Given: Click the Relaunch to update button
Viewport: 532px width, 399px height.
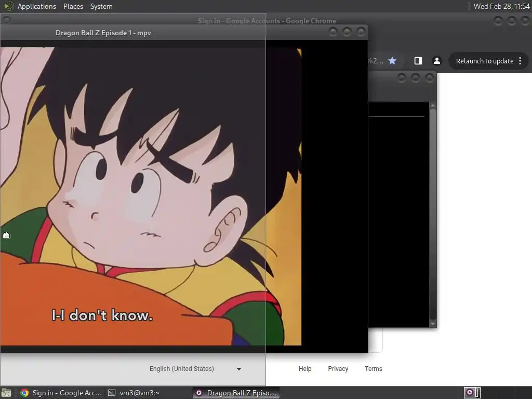Looking at the screenshot, I should (485, 61).
